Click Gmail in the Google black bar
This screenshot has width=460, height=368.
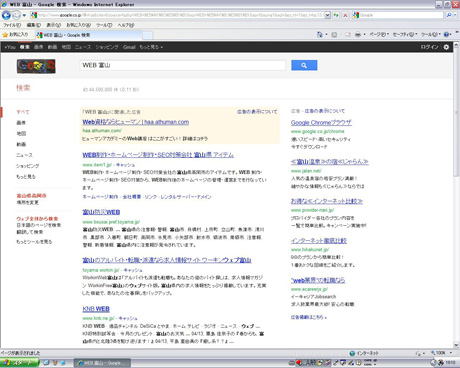pos(129,47)
